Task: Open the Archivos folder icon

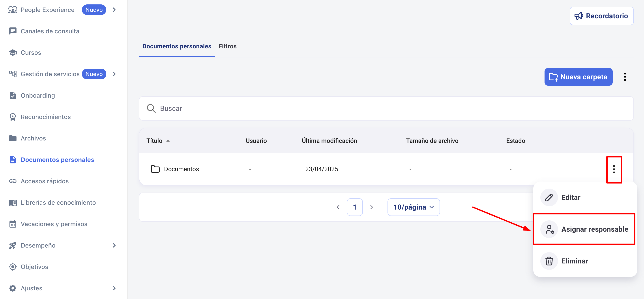Action: [x=13, y=138]
